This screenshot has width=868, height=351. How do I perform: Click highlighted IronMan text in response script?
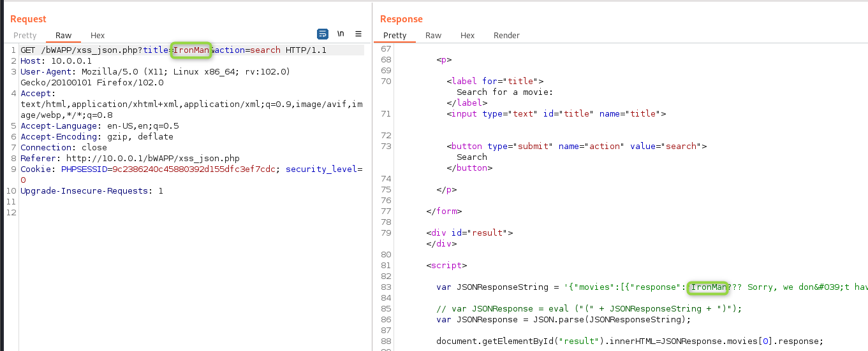click(709, 287)
